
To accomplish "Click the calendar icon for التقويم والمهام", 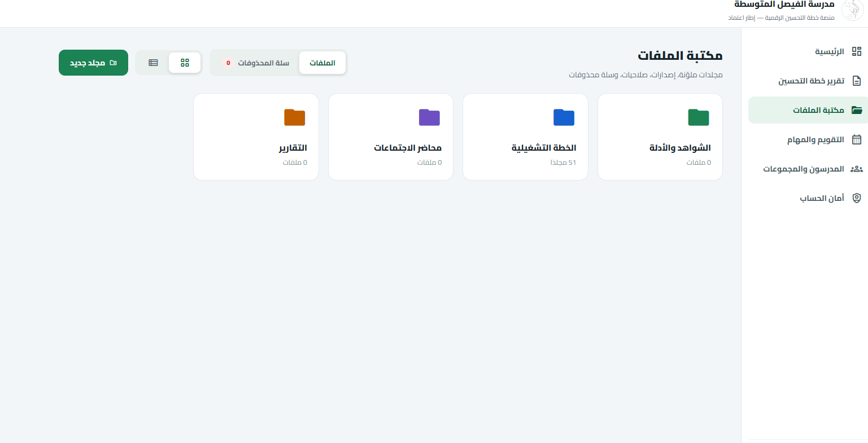I will click(857, 139).
